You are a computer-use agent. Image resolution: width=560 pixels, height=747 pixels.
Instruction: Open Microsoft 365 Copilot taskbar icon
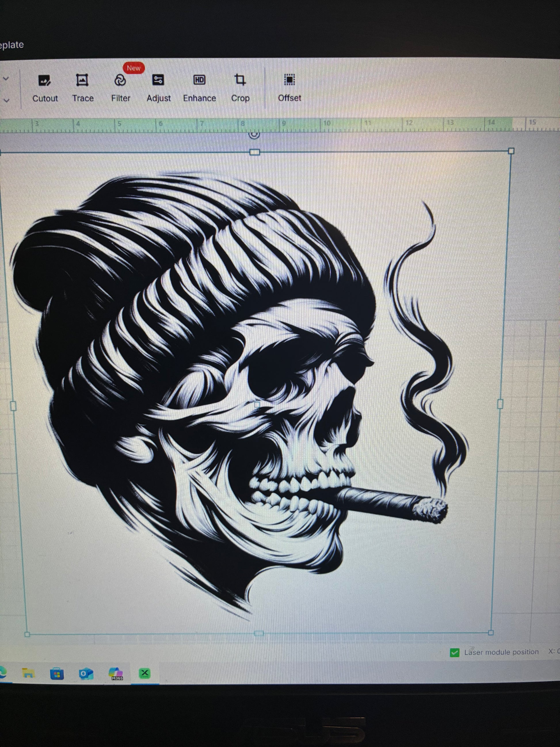pyautogui.click(x=116, y=674)
